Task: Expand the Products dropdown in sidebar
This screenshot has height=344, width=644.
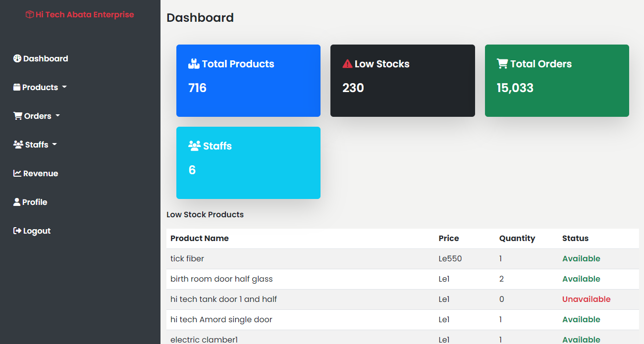Action: tap(40, 87)
